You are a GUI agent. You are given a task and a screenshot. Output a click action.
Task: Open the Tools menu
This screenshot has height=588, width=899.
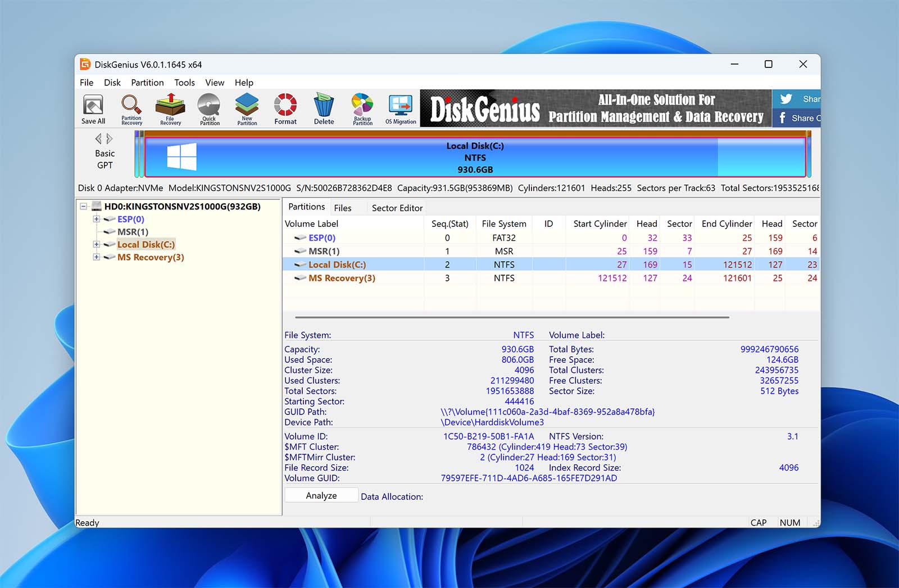tap(184, 83)
